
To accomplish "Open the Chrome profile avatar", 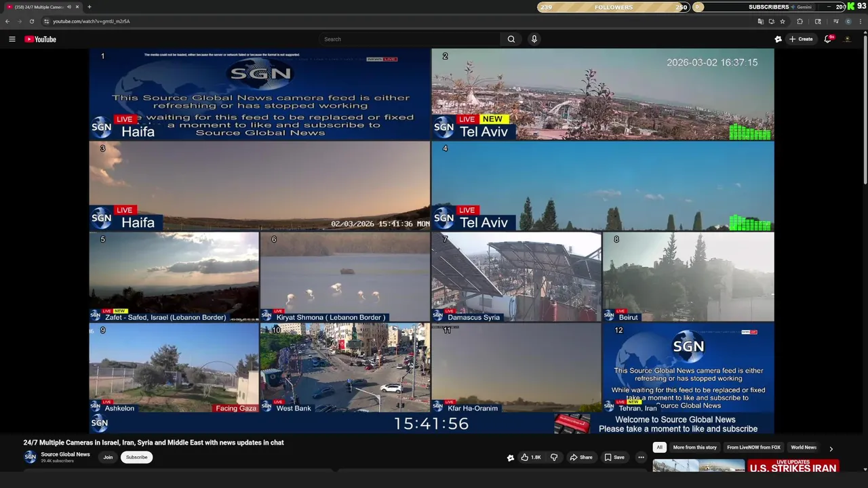I will pos(848,21).
